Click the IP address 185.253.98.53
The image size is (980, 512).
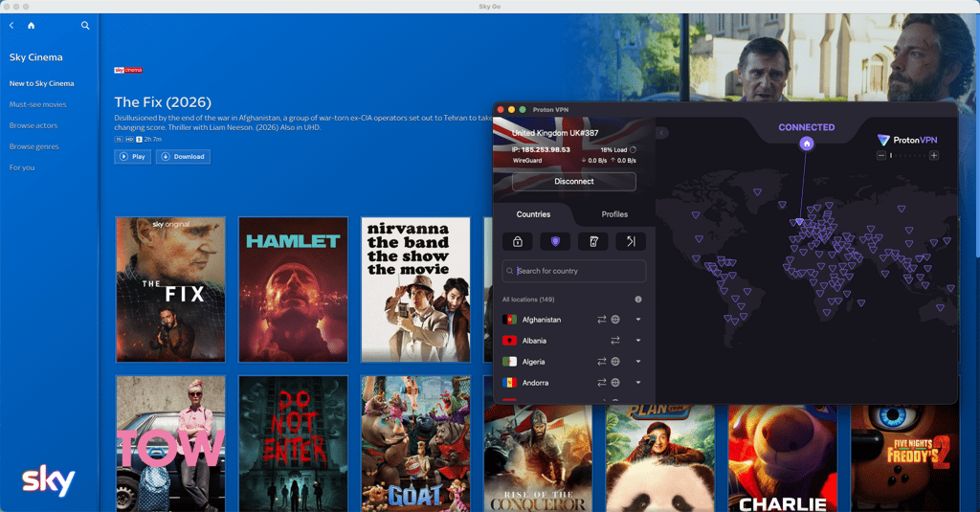click(x=546, y=150)
